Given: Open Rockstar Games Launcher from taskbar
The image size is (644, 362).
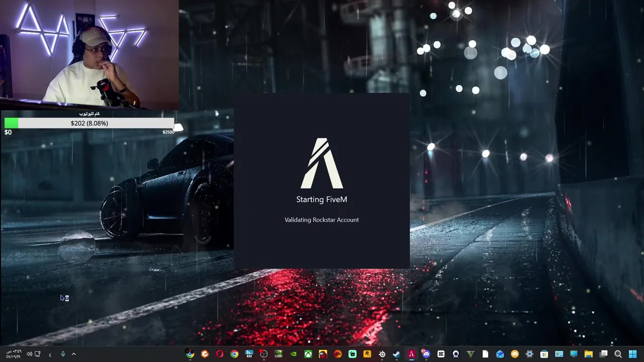Looking at the screenshot, I should (x=367, y=354).
